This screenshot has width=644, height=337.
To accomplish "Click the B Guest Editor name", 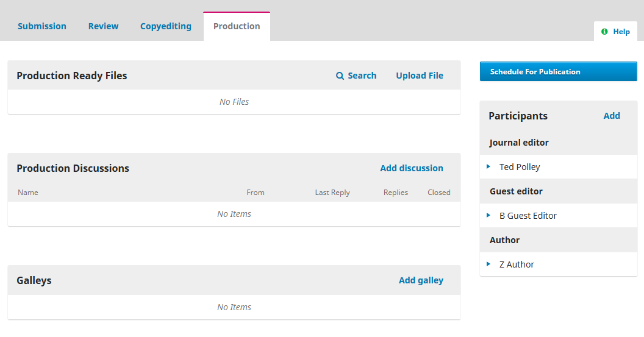I will click(x=528, y=216).
